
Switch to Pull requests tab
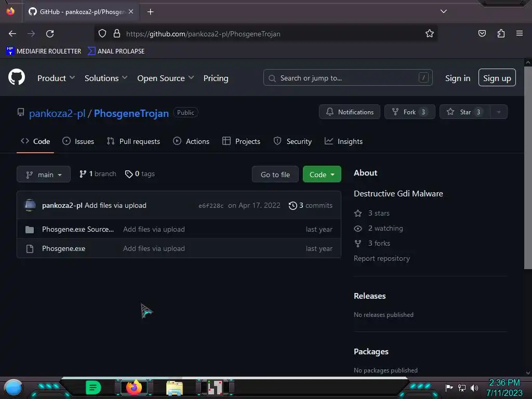(x=133, y=141)
